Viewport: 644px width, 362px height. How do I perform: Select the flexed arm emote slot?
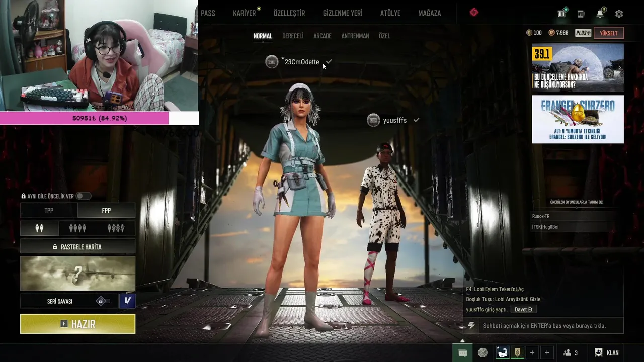click(503, 352)
